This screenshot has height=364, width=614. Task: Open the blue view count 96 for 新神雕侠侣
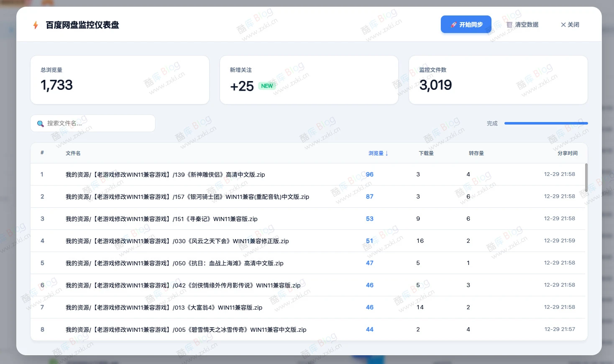coord(369,174)
